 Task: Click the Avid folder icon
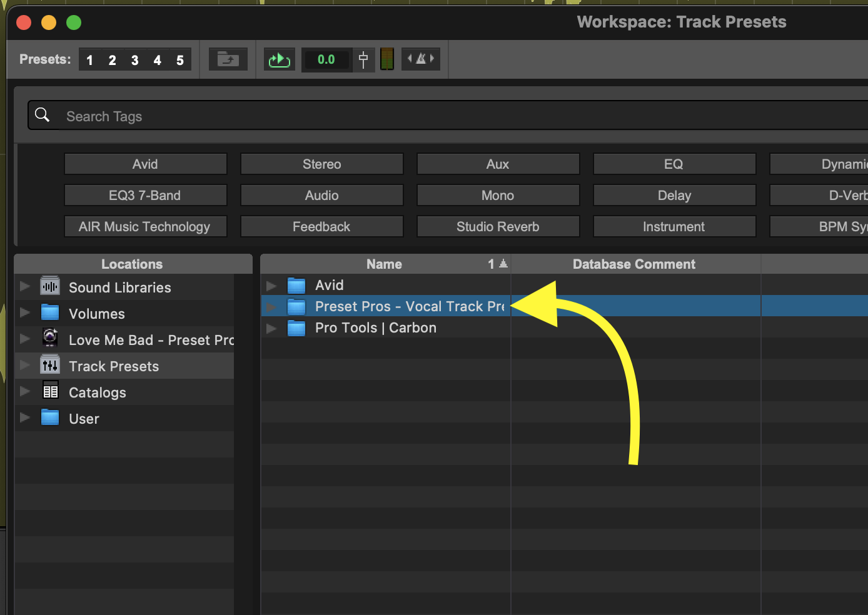(x=296, y=286)
